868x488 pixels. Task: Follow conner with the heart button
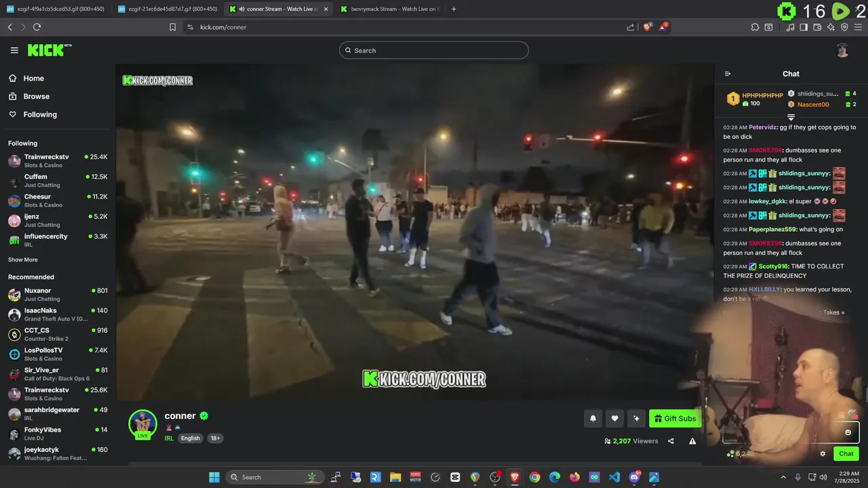614,419
